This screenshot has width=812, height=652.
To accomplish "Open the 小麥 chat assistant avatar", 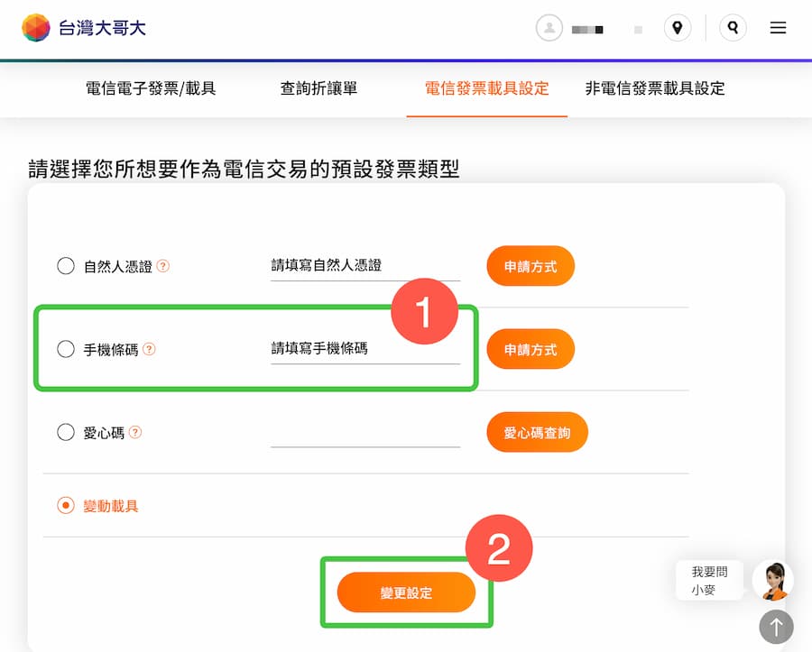I will 773,580.
